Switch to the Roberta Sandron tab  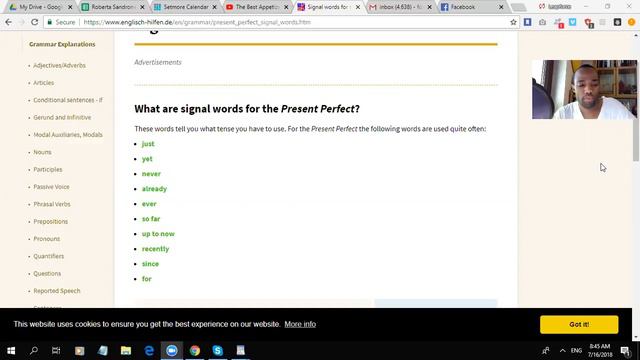(113, 7)
